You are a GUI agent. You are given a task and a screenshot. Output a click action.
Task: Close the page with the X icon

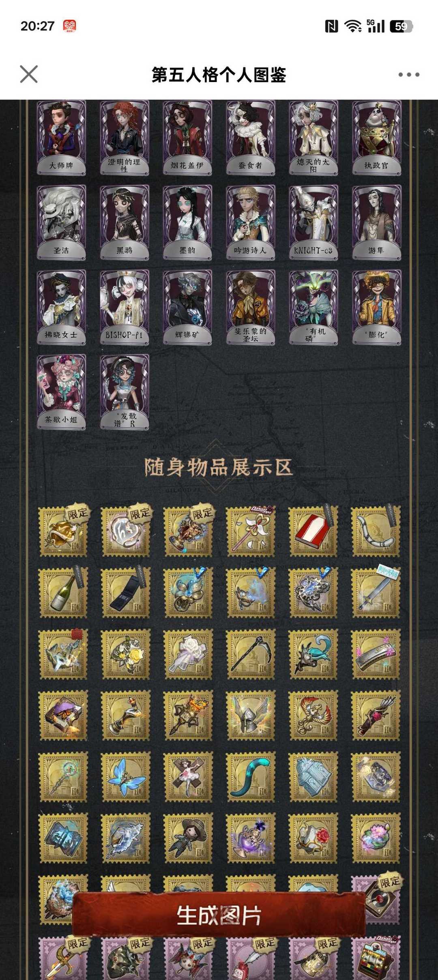pyautogui.click(x=29, y=74)
